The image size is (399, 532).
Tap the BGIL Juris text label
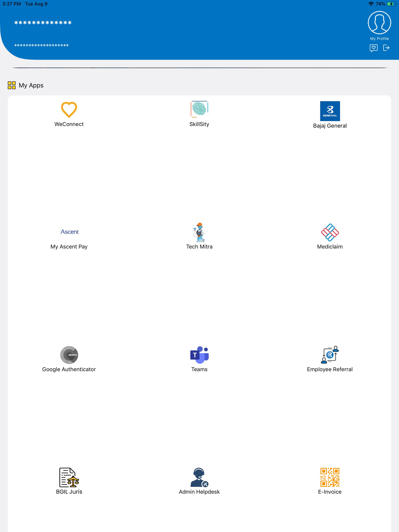click(69, 492)
